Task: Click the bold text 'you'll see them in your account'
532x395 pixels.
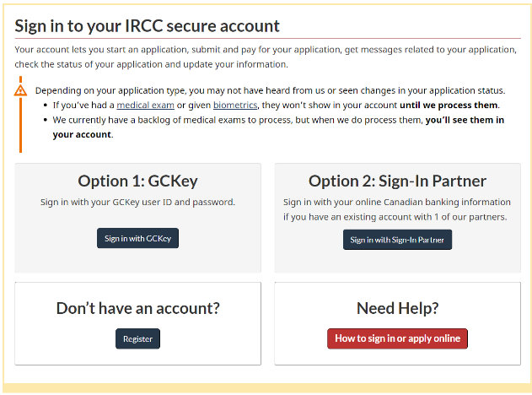Action: tap(278, 127)
